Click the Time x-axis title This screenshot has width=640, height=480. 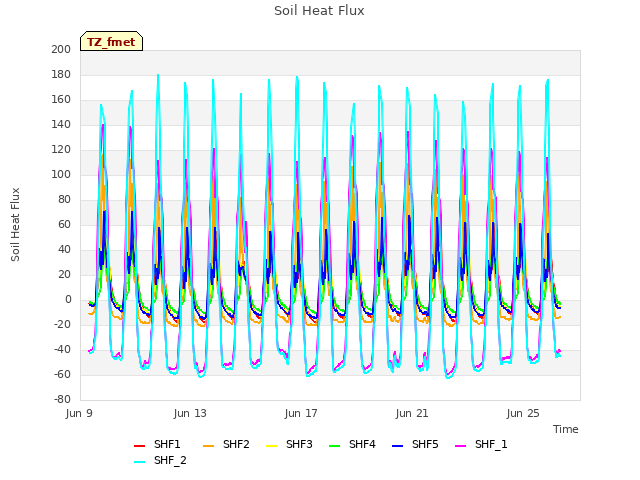566,429
